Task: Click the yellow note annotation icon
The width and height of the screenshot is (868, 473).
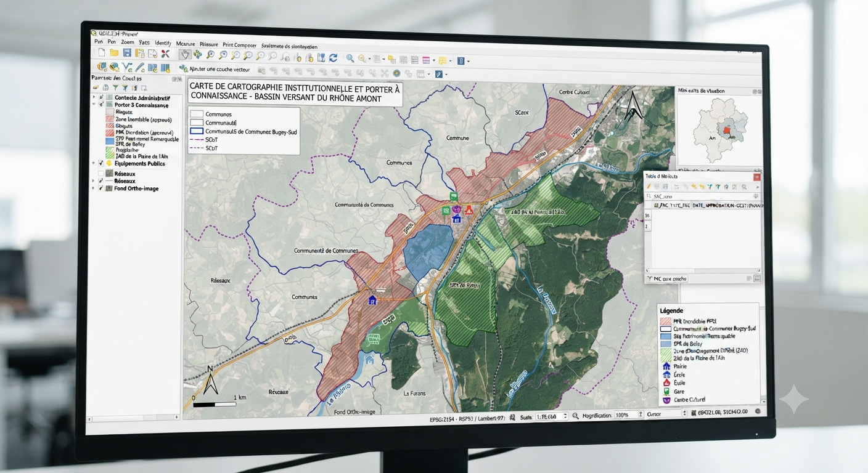Action: [442, 60]
